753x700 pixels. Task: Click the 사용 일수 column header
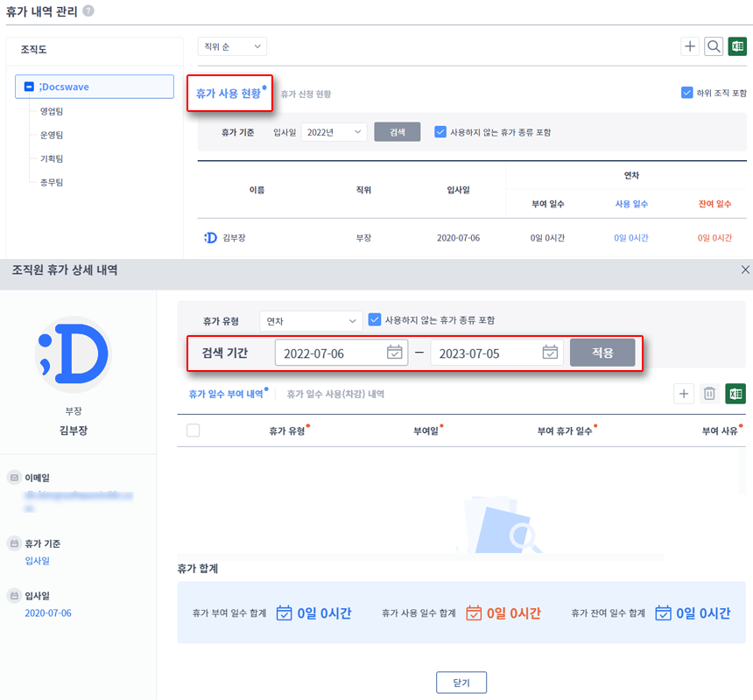coord(631,204)
